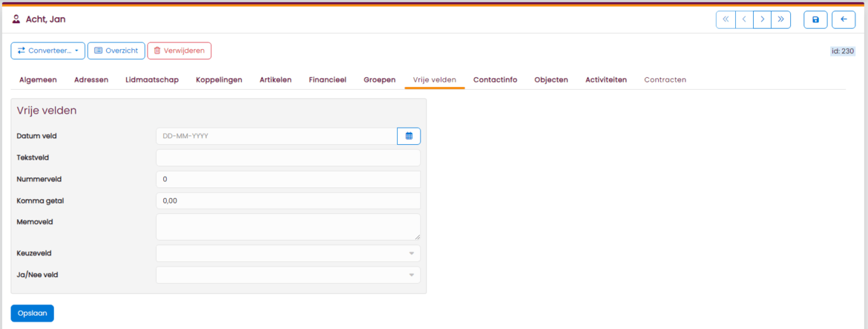The width and height of the screenshot is (868, 329).
Task: Open the Adressen tab
Action: (x=91, y=79)
